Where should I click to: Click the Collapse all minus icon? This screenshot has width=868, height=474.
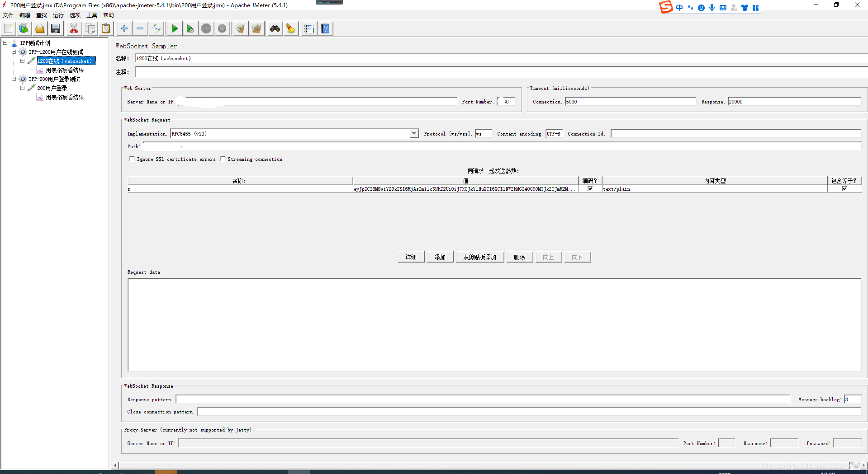pyautogui.click(x=140, y=29)
